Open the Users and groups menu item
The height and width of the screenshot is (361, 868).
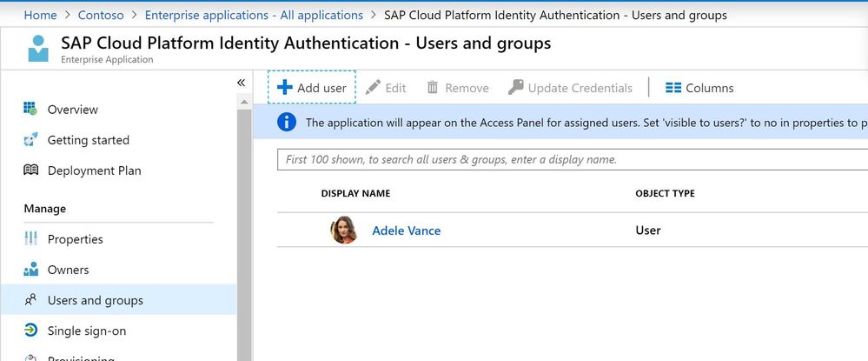point(95,300)
